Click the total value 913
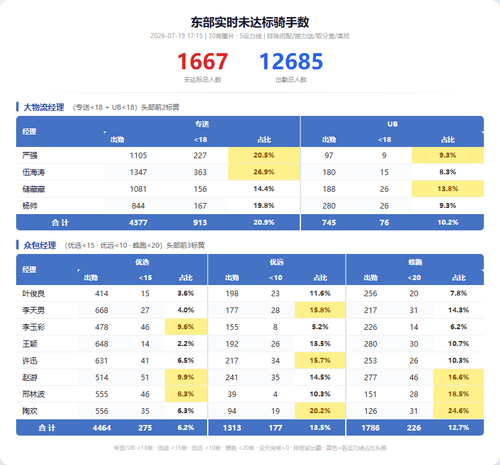Viewport: 500px width, 465px height. pos(200,223)
